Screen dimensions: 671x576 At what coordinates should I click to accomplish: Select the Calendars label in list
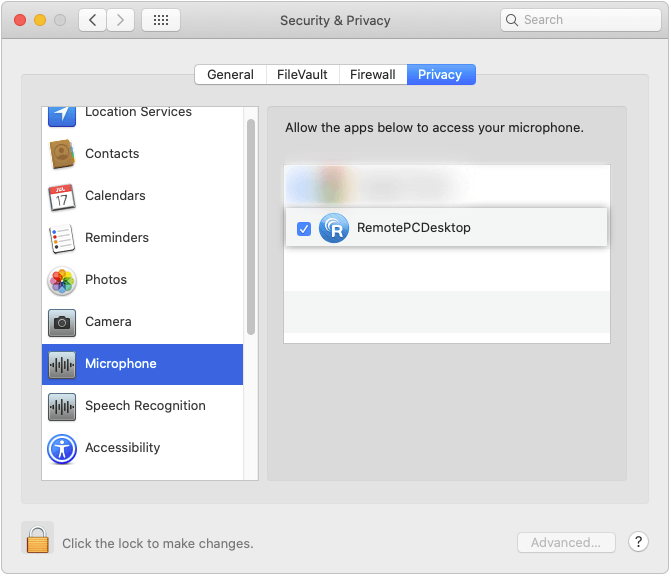click(x=115, y=196)
